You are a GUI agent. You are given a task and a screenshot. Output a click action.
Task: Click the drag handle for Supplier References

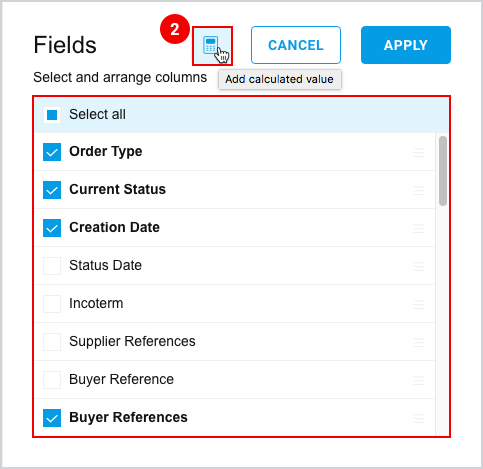[x=419, y=342]
